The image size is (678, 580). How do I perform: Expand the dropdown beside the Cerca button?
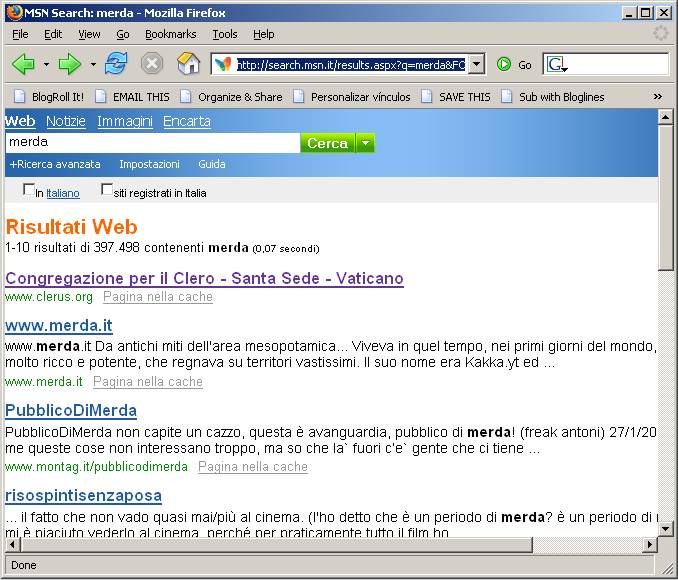366,143
